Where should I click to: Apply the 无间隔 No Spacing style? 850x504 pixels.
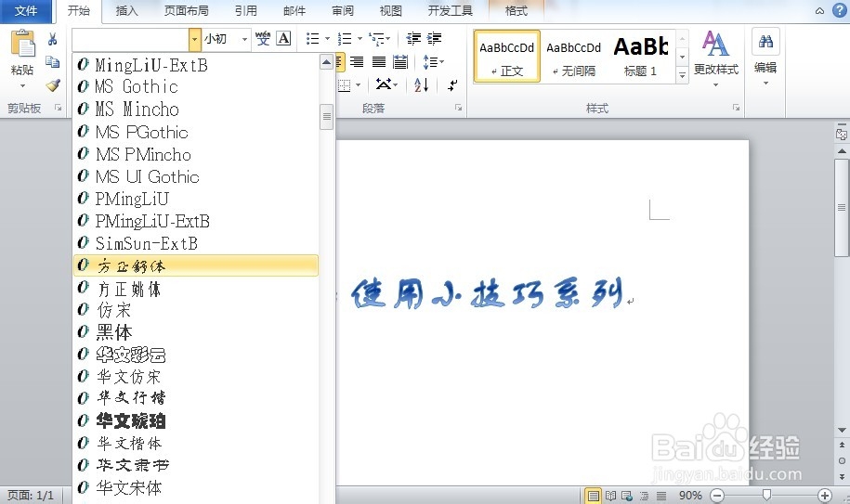tap(573, 57)
